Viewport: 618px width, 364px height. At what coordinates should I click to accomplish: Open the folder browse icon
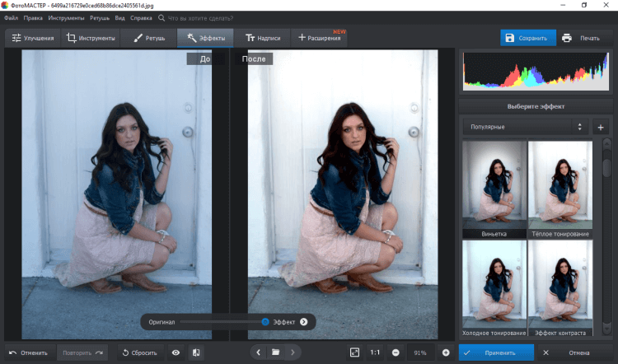click(x=276, y=352)
